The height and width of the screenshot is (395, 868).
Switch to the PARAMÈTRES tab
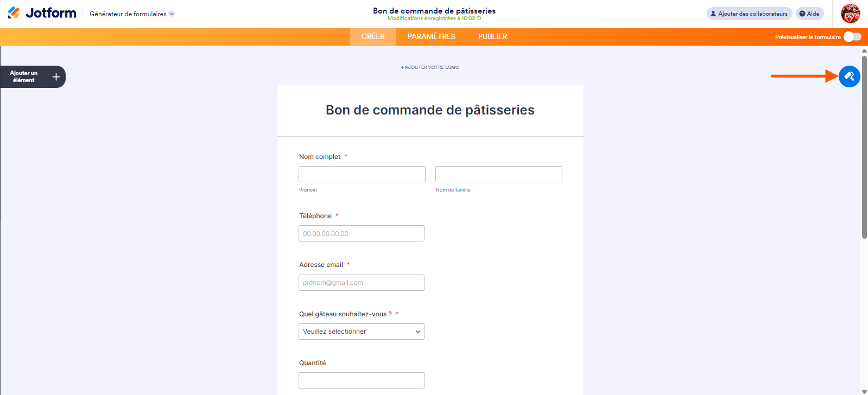431,37
